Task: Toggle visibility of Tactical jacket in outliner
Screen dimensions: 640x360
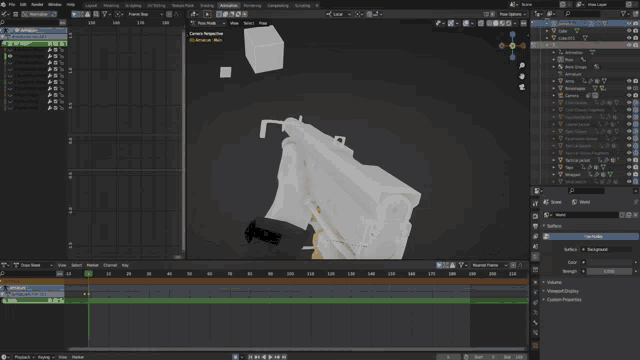Action: click(x=629, y=160)
